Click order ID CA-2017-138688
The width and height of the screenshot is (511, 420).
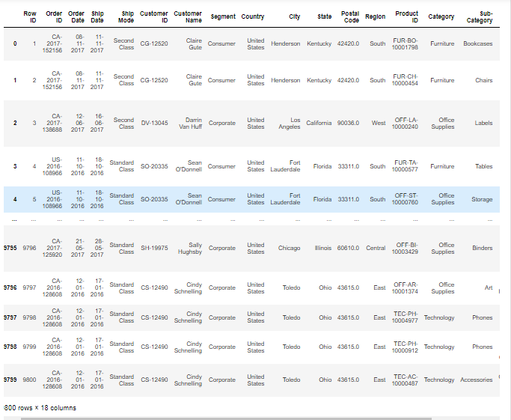pos(52,123)
